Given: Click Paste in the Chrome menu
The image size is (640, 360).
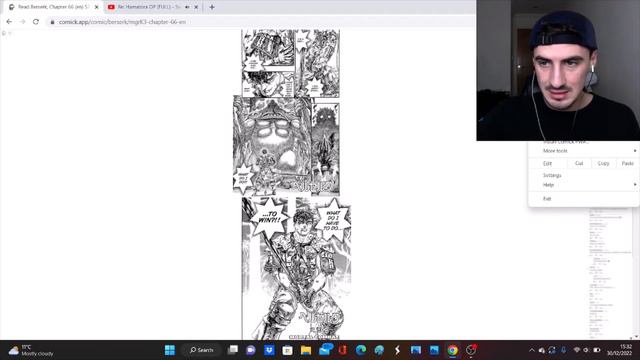Looking at the screenshot, I should [x=627, y=163].
